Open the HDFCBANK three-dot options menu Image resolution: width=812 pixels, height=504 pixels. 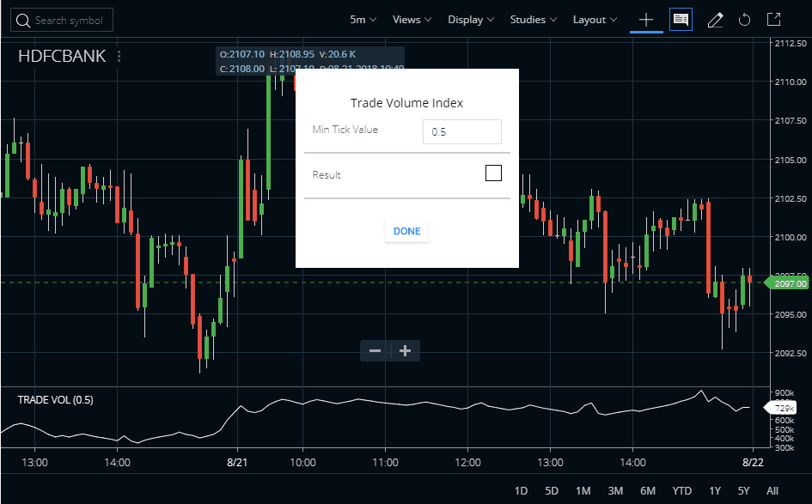point(118,56)
